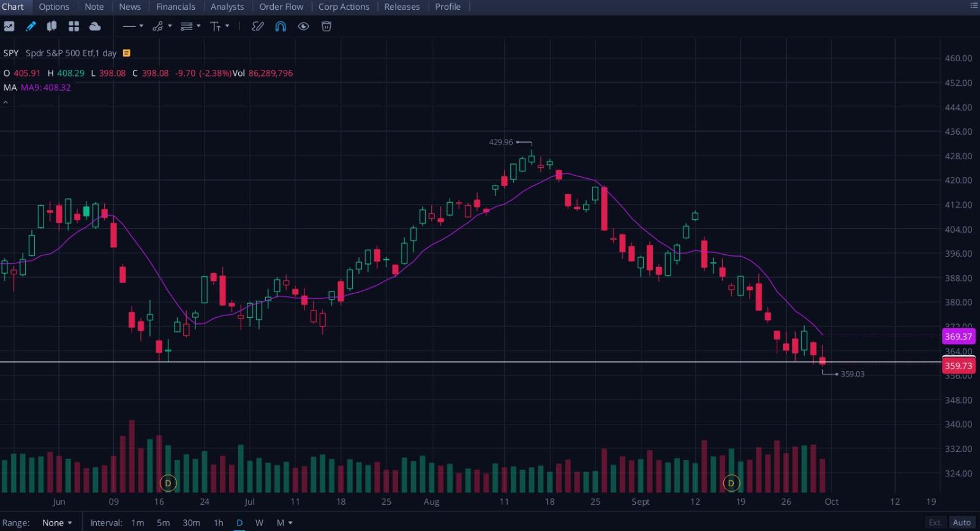Click the eraser/brush drawing icon
This screenshot has width=980, height=531.
258,26
